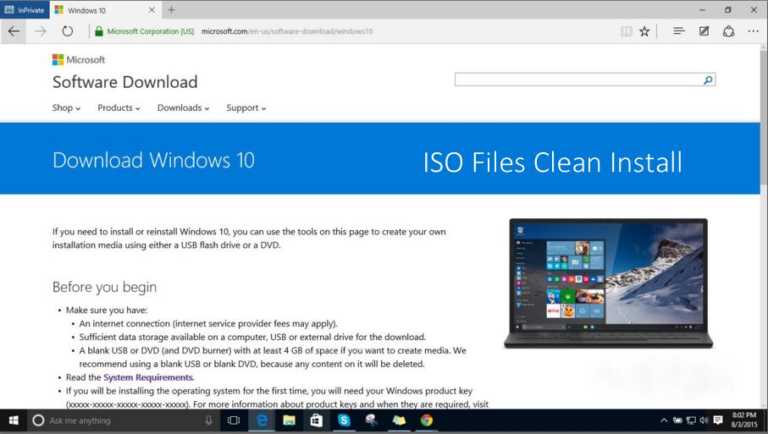The width and height of the screenshot is (768, 434).
Task: Click the address bar URL
Action: pos(287,31)
